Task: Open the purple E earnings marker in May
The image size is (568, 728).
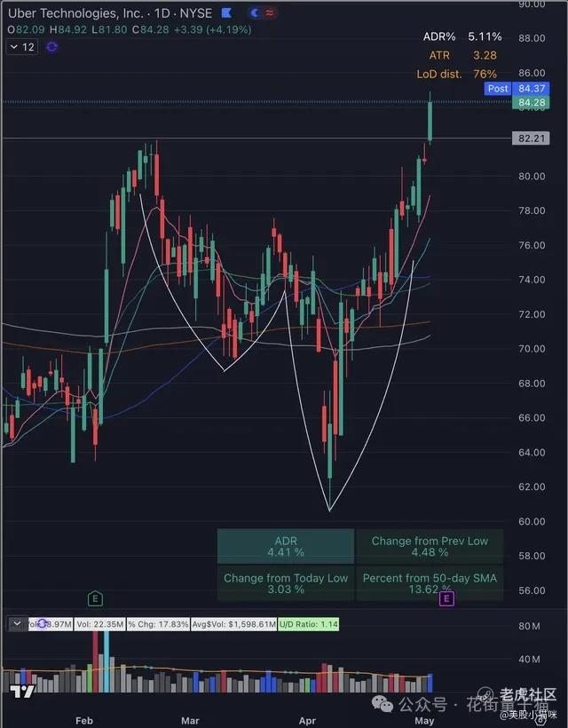Action: [446, 598]
